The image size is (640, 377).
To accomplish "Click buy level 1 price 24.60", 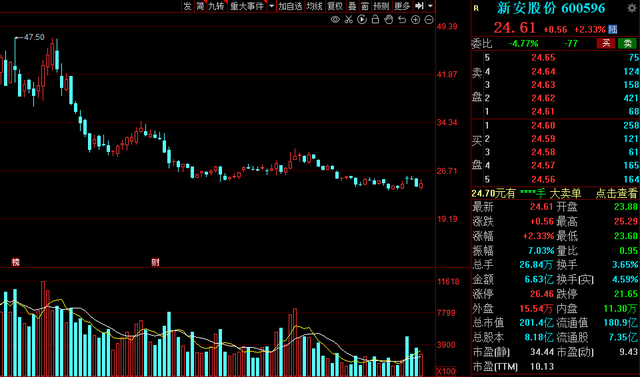I will point(543,125).
